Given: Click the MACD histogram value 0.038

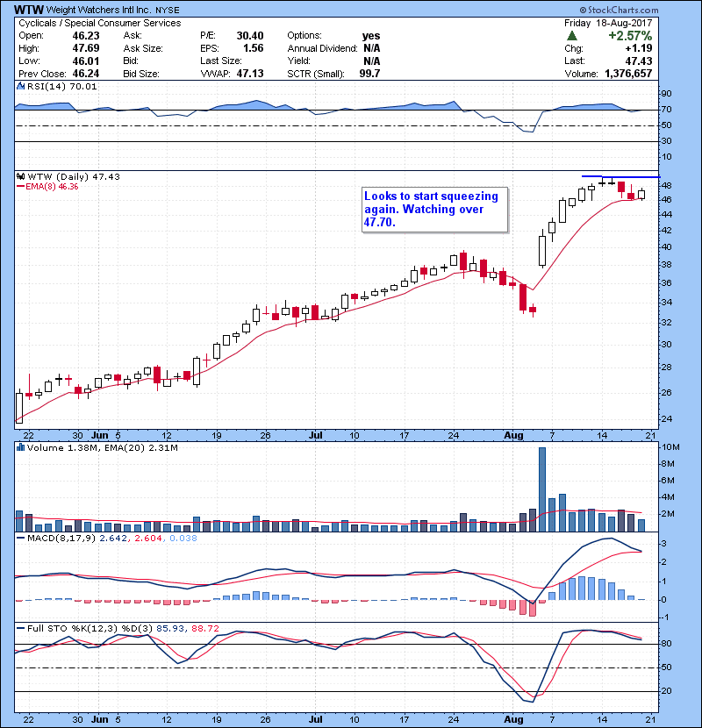Looking at the screenshot, I should pyautogui.click(x=183, y=539).
